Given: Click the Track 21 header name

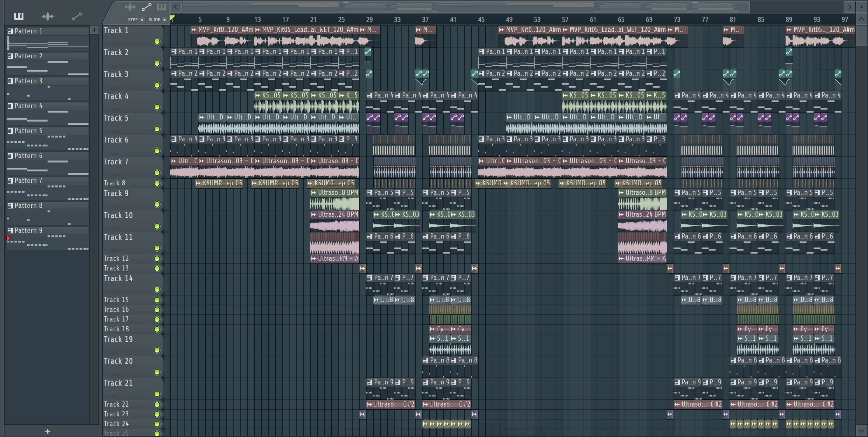Looking at the screenshot, I should pos(118,383).
